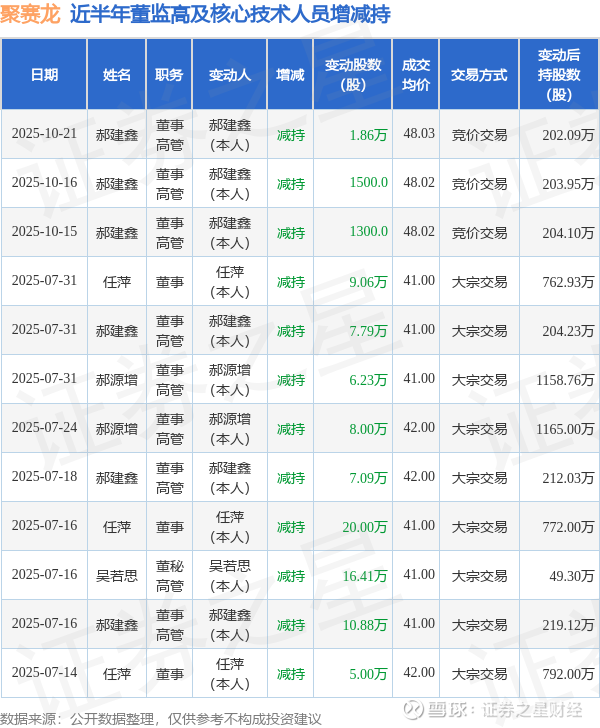Image resolution: width=600 pixels, height=728 pixels.
Task: Select the date cell 2025-10-21
Action: pos(44,134)
